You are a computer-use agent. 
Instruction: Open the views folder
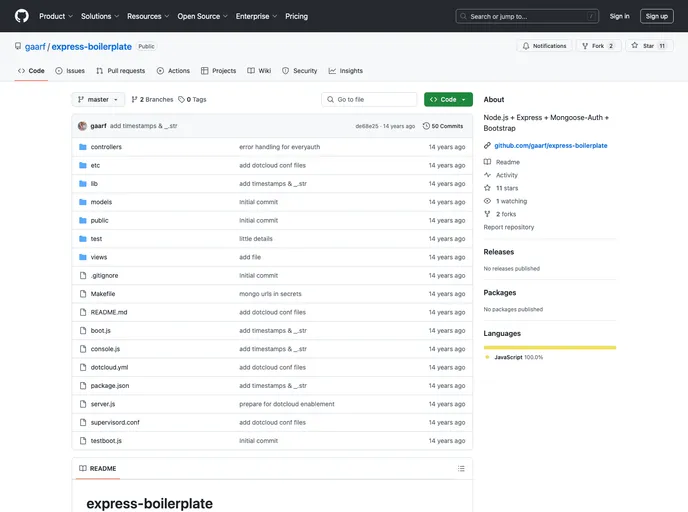point(99,258)
